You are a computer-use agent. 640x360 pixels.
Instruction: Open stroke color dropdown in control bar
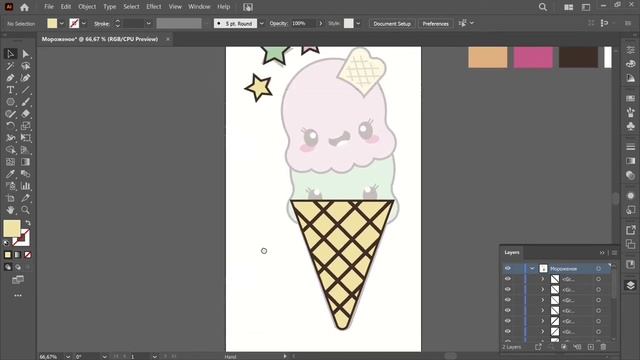click(x=84, y=24)
